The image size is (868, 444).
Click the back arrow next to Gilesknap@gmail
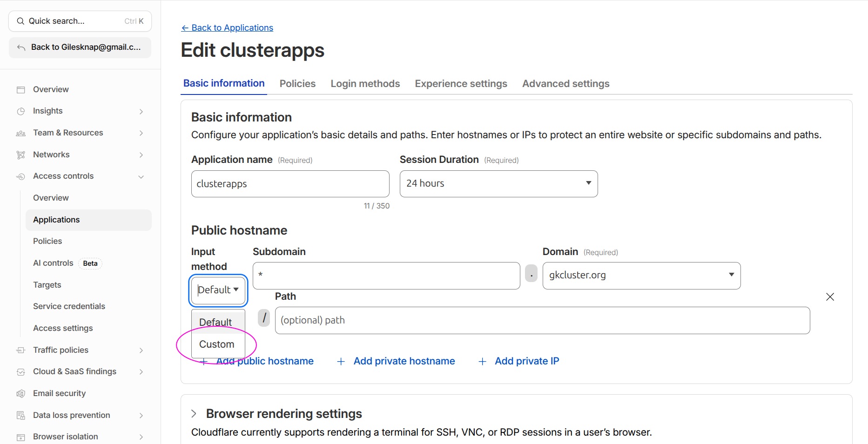point(20,47)
